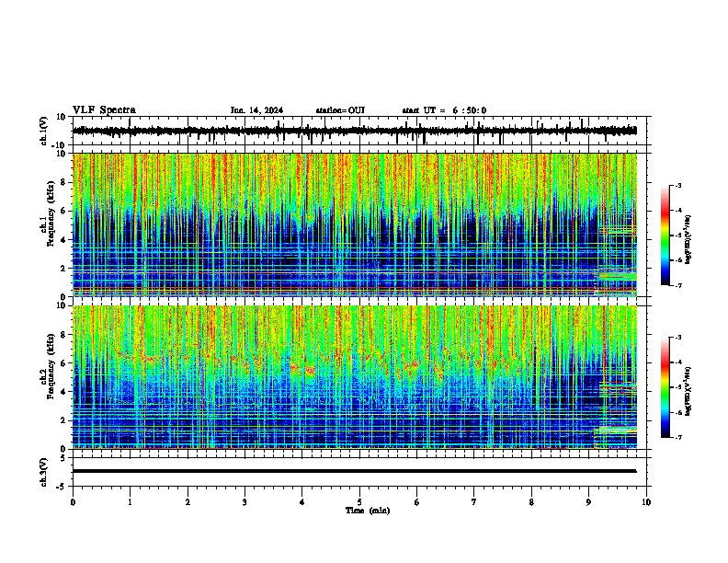Click the '10' time axis tick label
The width and height of the screenshot is (728, 563).
coord(646,502)
